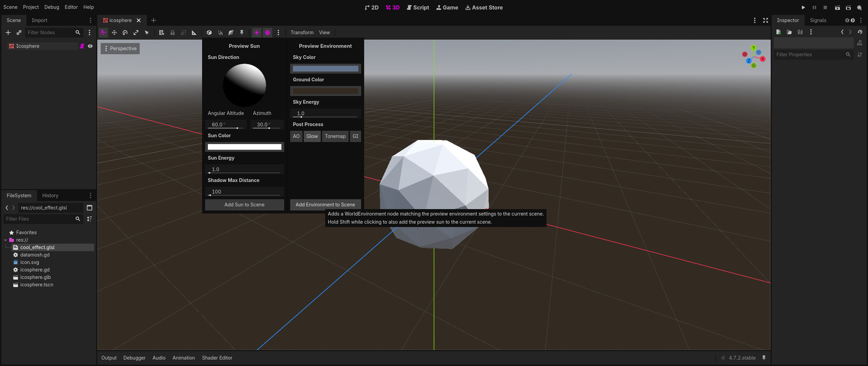Toggle preview sunlight in toolbar
Image resolution: width=868 pixels, height=366 pixels.
(257, 33)
